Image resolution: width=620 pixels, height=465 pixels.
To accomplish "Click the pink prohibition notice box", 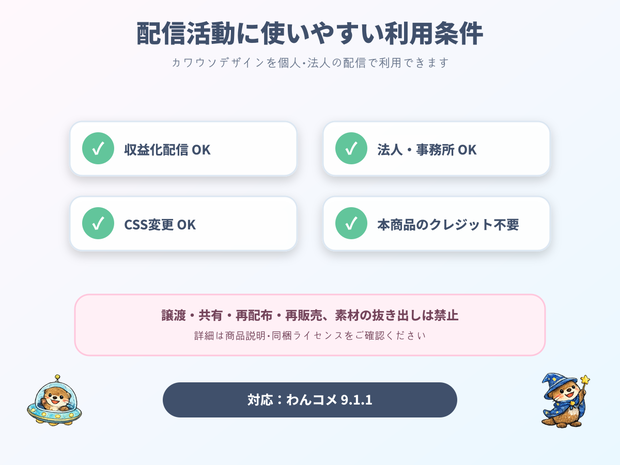I will tap(310, 325).
